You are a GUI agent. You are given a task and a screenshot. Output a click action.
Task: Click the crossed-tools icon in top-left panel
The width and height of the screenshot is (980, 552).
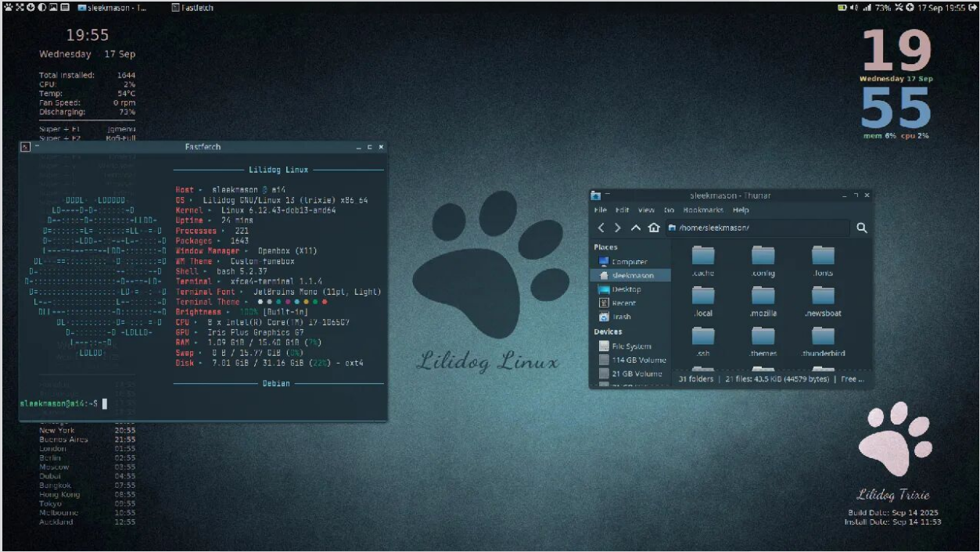[20, 7]
